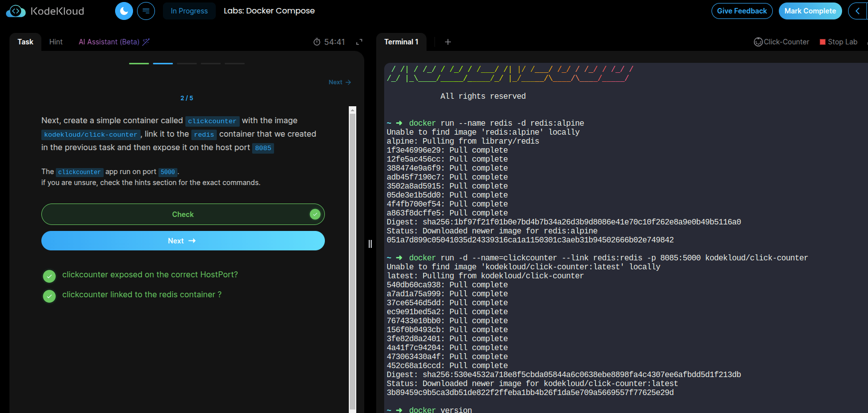Click the small Next link with arrow

[340, 82]
